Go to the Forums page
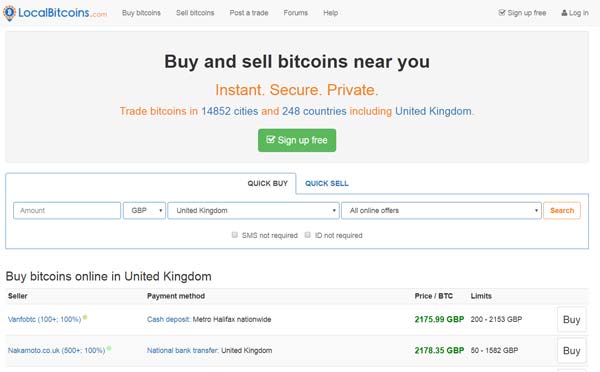The width and height of the screenshot is (600, 372). pyautogui.click(x=295, y=13)
